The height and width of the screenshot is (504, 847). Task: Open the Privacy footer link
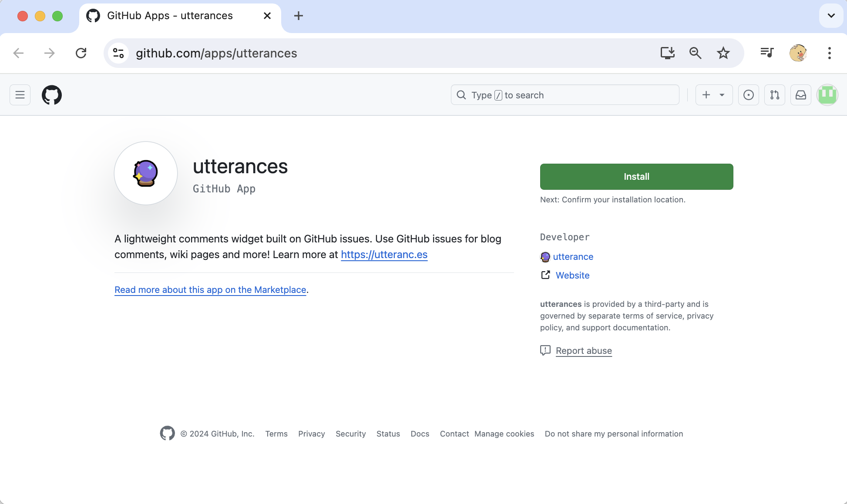(x=312, y=434)
